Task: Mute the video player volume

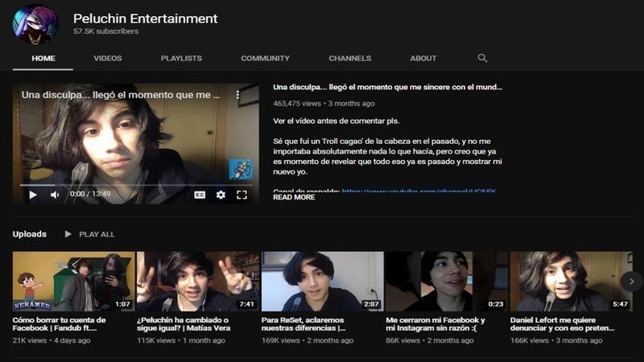Action: coord(55,195)
